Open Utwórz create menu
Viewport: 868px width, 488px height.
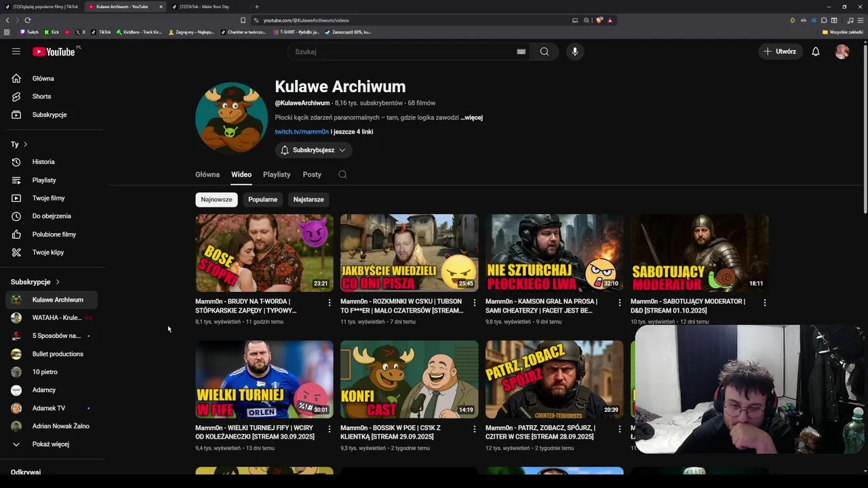780,52
